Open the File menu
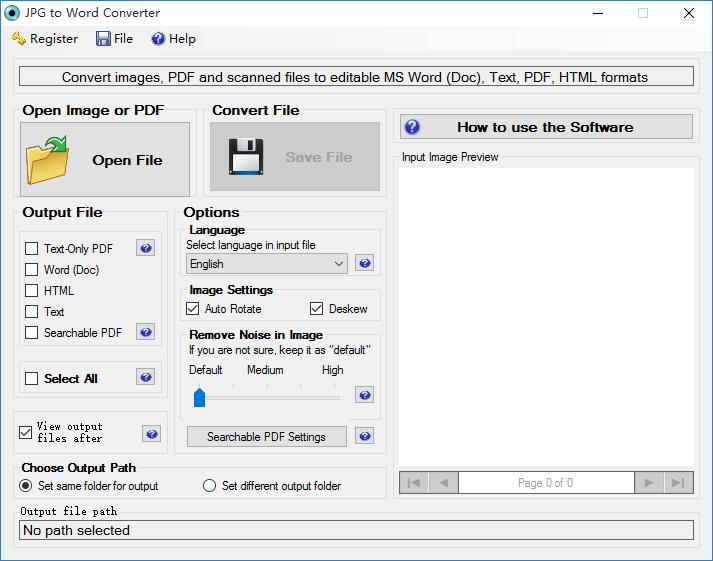Image resolution: width=713 pixels, height=561 pixels. coord(115,39)
